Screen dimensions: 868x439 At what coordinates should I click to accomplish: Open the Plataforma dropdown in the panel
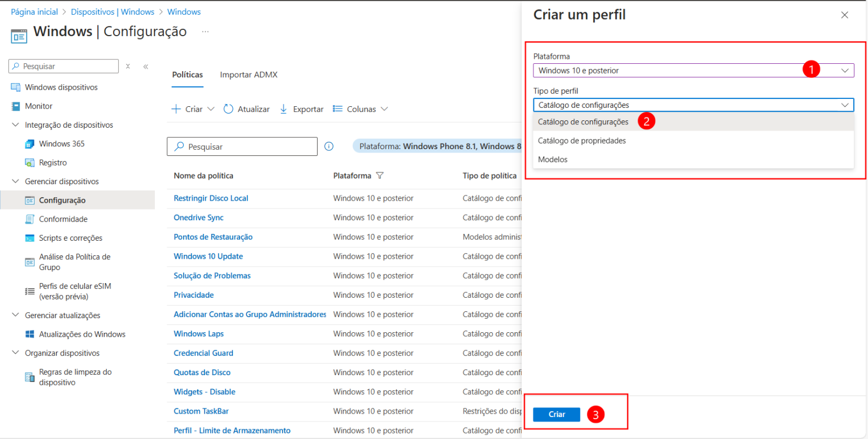click(693, 70)
